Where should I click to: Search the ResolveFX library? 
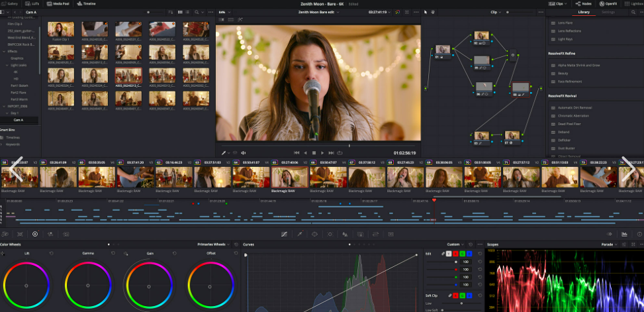tap(633, 13)
